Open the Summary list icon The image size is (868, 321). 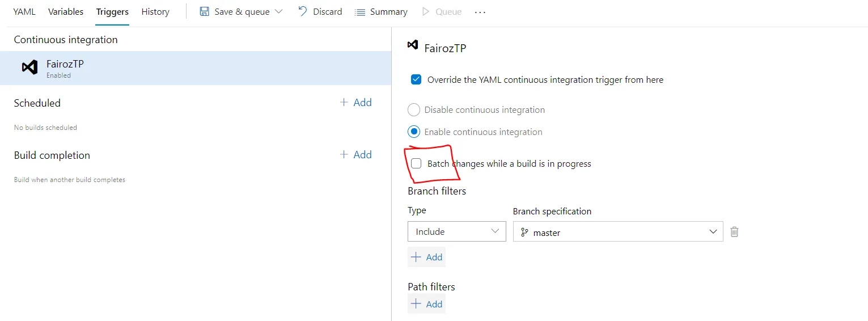359,12
